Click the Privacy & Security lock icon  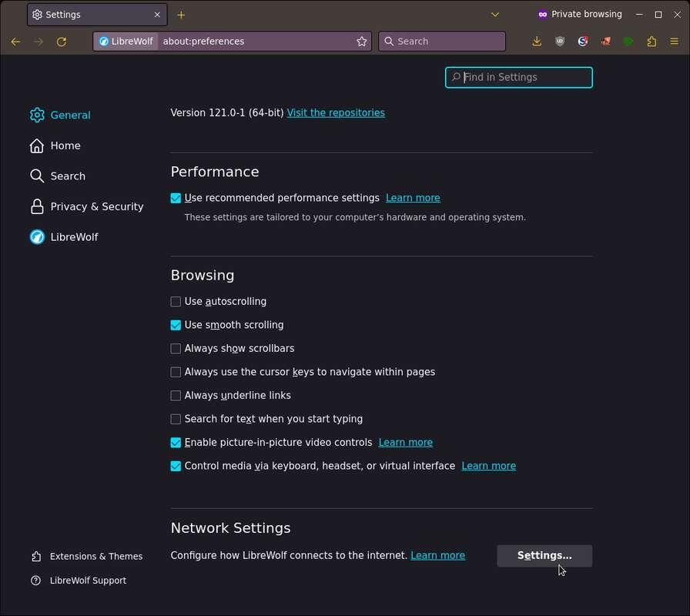(37, 206)
